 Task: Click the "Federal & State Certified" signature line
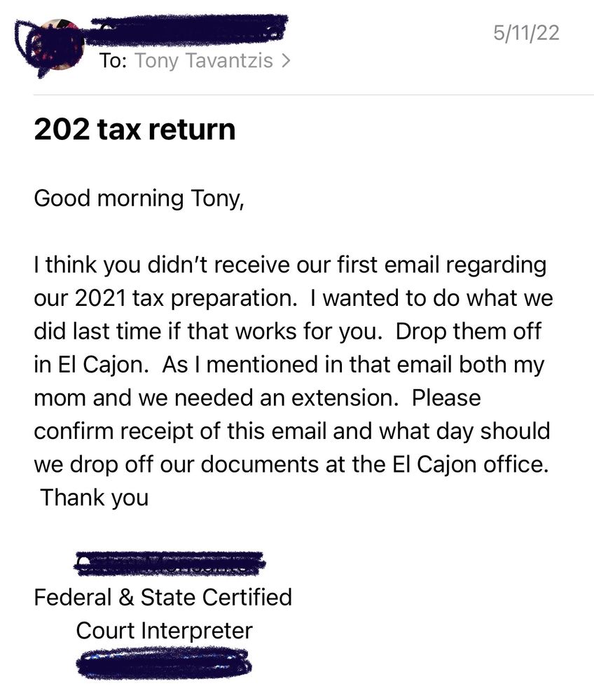(x=163, y=598)
